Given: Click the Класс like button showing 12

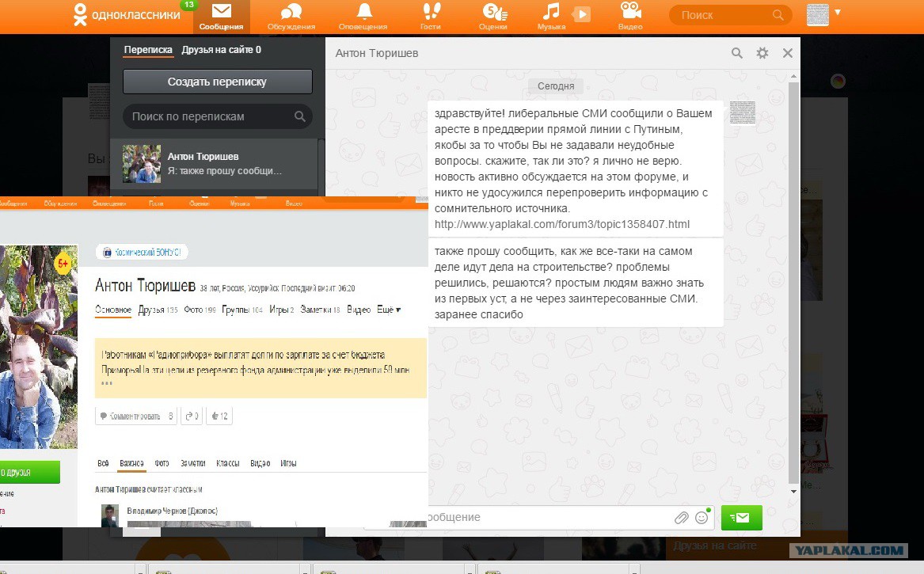Looking at the screenshot, I should (x=219, y=416).
